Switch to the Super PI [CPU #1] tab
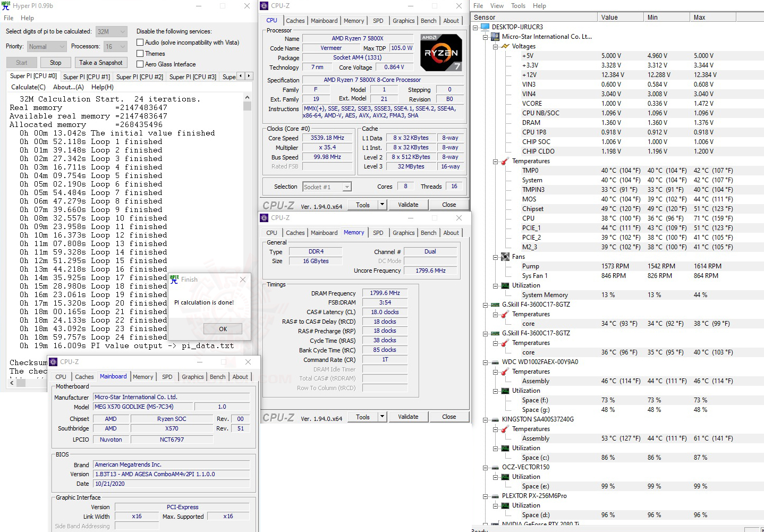This screenshot has width=764, height=532. click(x=87, y=77)
